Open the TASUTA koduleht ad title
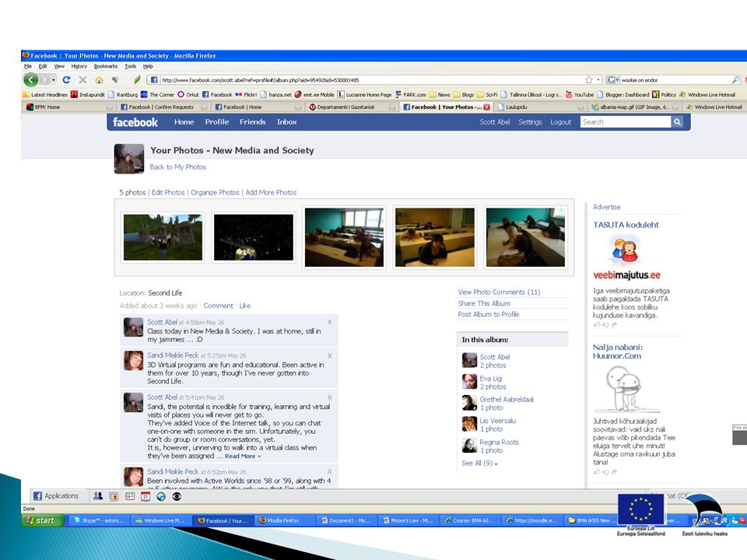The width and height of the screenshot is (747, 560). (626, 225)
